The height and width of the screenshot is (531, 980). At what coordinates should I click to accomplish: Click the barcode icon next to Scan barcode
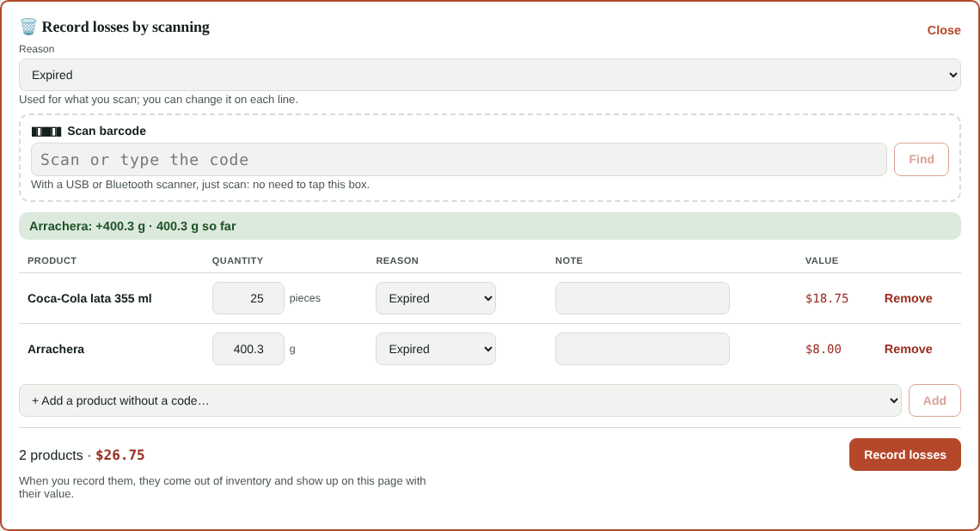[x=46, y=131]
